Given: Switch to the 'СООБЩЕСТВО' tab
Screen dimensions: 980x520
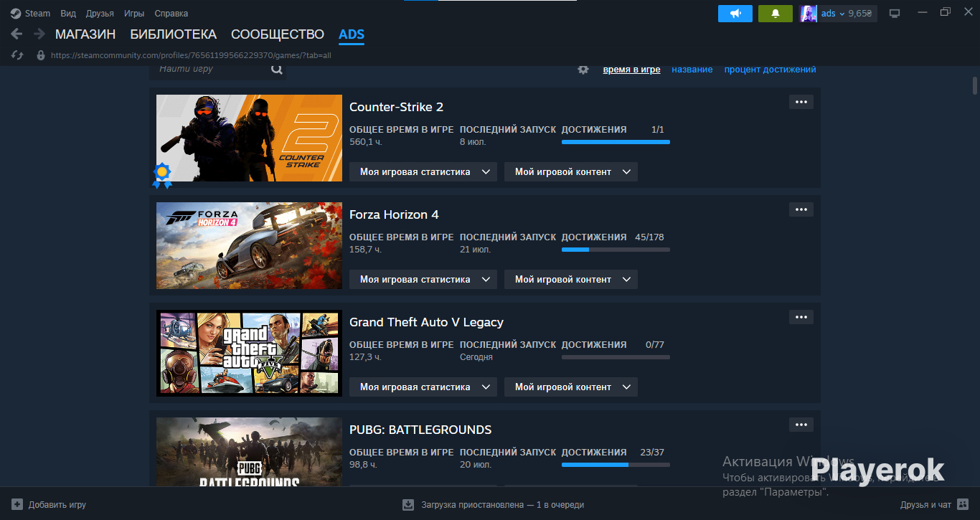Looking at the screenshot, I should coord(278,34).
